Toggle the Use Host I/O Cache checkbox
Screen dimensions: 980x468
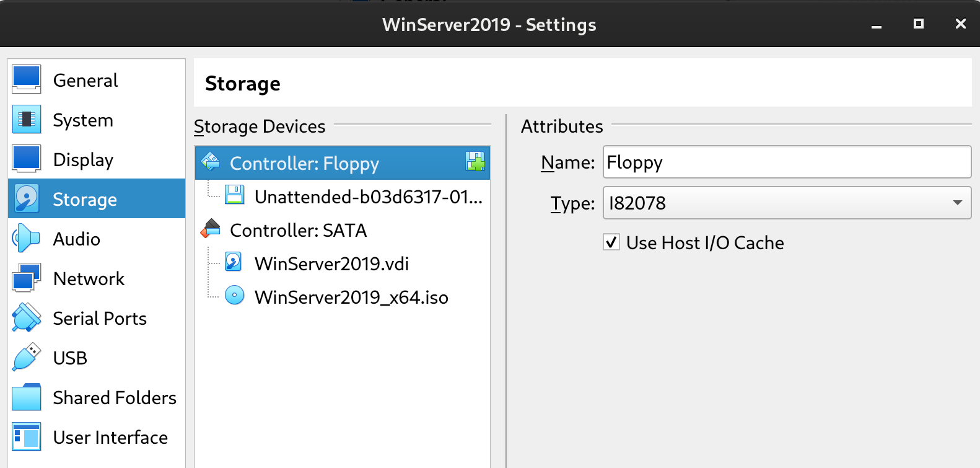[x=611, y=242]
